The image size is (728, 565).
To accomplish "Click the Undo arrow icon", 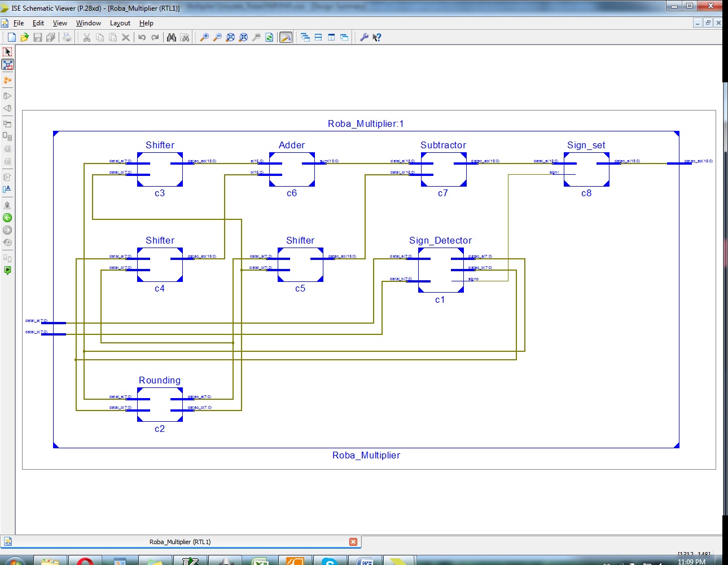I will click(141, 37).
